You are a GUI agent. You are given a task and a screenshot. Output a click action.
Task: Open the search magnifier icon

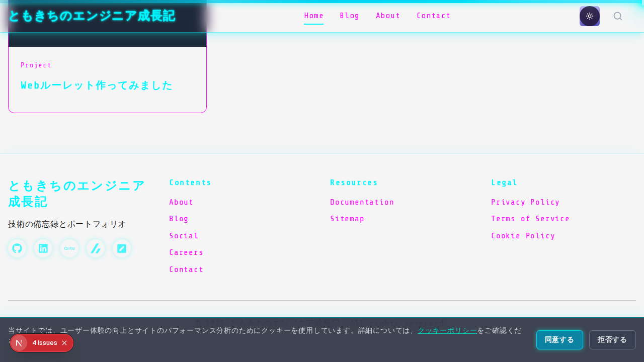(618, 16)
